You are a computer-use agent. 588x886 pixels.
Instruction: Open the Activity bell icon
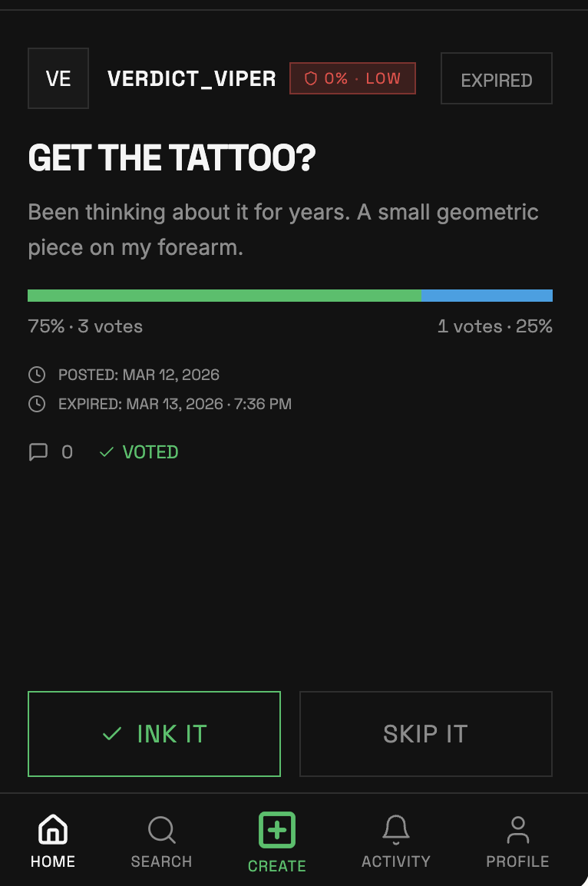coord(396,830)
